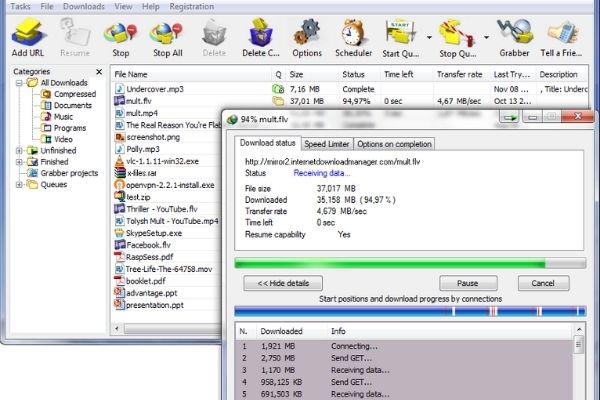The height and width of the screenshot is (400, 600).
Task: Select the Documents category
Action: pyautogui.click(x=73, y=105)
